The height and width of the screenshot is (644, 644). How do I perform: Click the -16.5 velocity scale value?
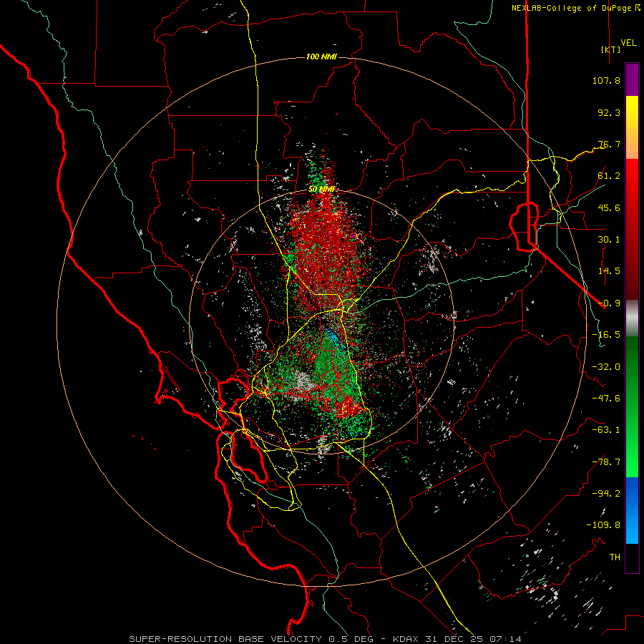[x=606, y=335]
